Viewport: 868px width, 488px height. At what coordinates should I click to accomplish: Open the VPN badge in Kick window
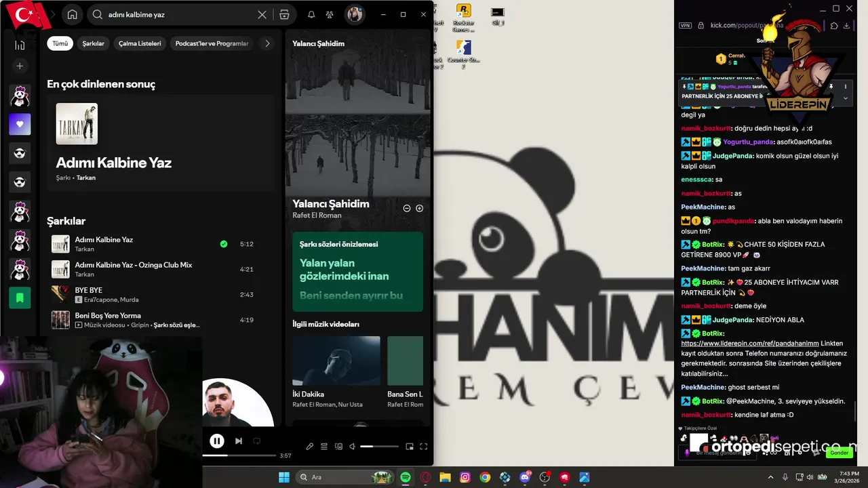click(686, 25)
